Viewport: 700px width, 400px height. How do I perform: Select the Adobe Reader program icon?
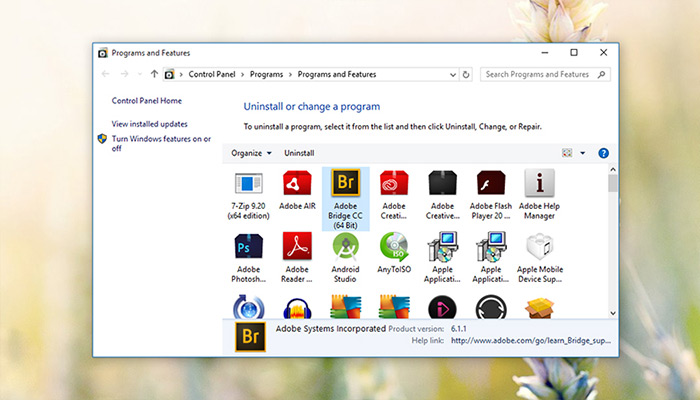click(297, 246)
